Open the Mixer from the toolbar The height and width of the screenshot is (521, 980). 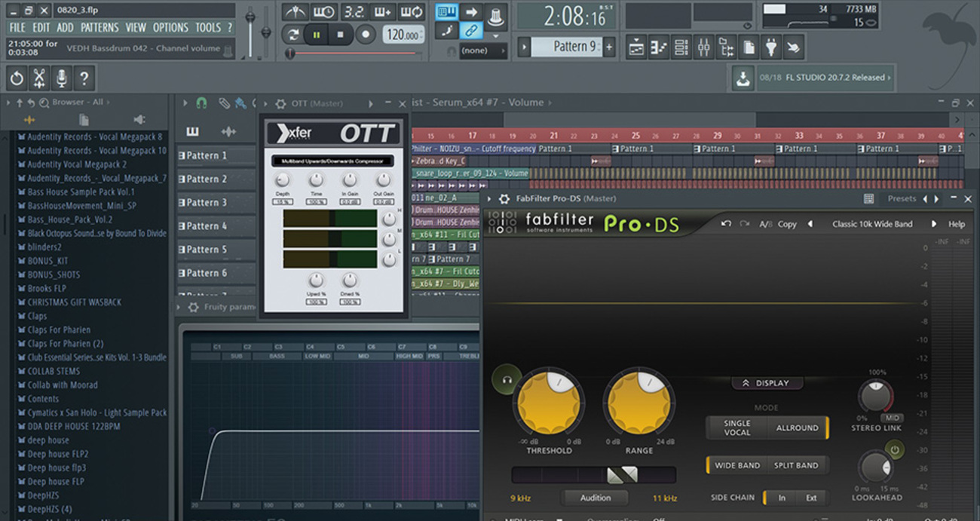[704, 48]
